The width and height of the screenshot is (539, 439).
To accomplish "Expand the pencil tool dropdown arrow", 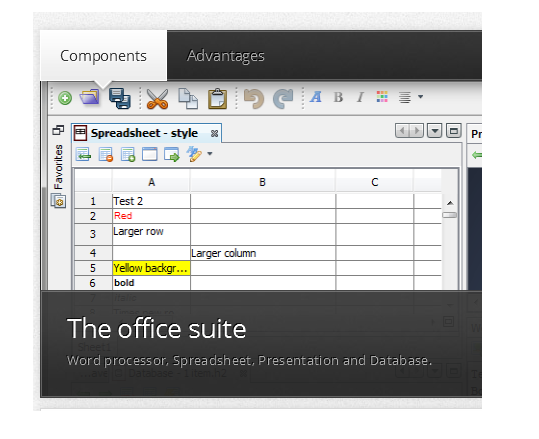I will pyautogui.click(x=210, y=154).
